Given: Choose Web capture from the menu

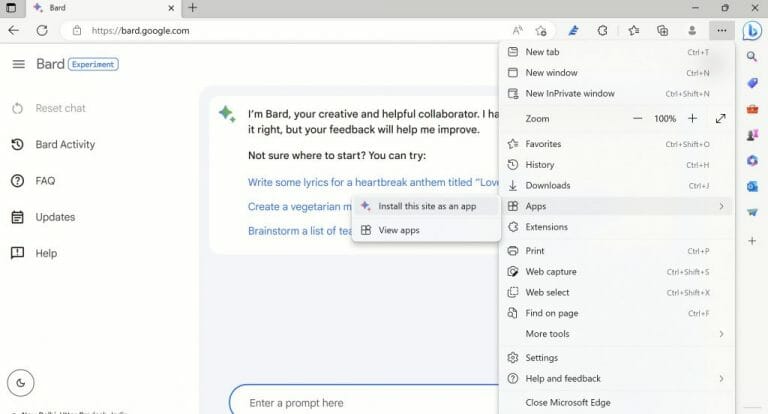Looking at the screenshot, I should tap(617, 271).
